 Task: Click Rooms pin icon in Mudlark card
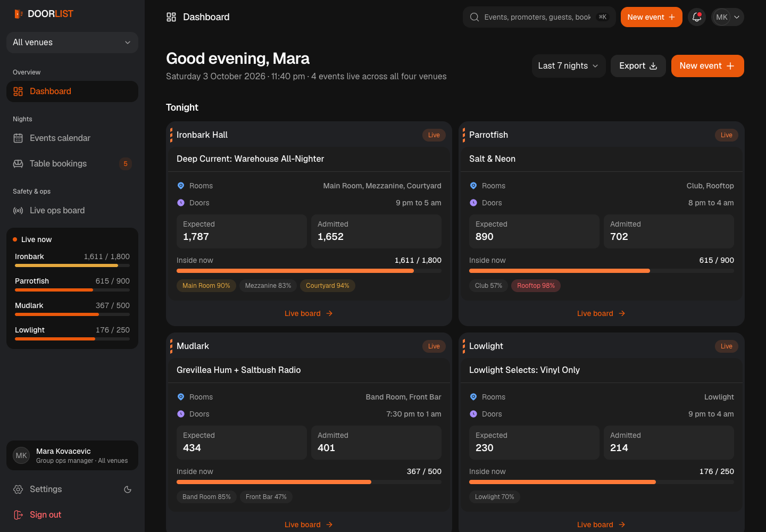181,397
